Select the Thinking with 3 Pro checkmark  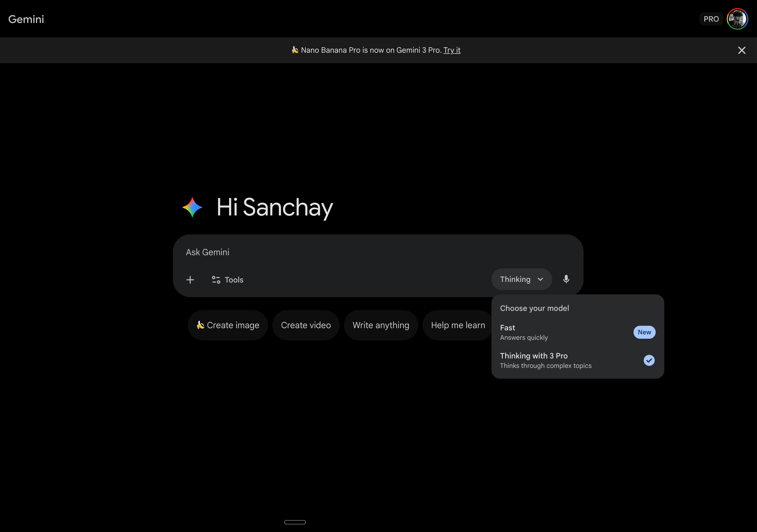[649, 360]
